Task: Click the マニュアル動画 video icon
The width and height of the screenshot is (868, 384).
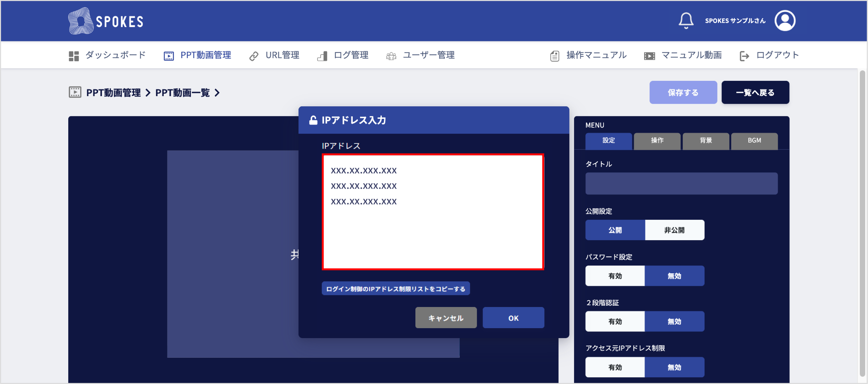Action: point(649,56)
